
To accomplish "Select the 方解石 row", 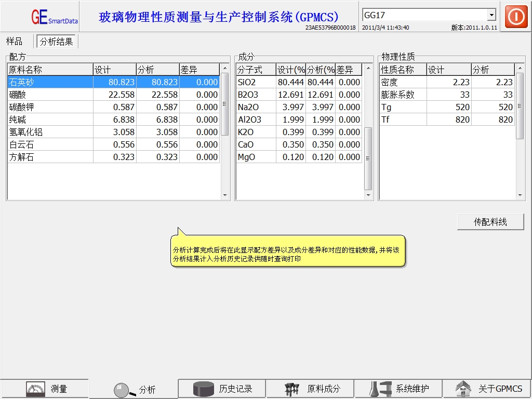I will (114, 157).
